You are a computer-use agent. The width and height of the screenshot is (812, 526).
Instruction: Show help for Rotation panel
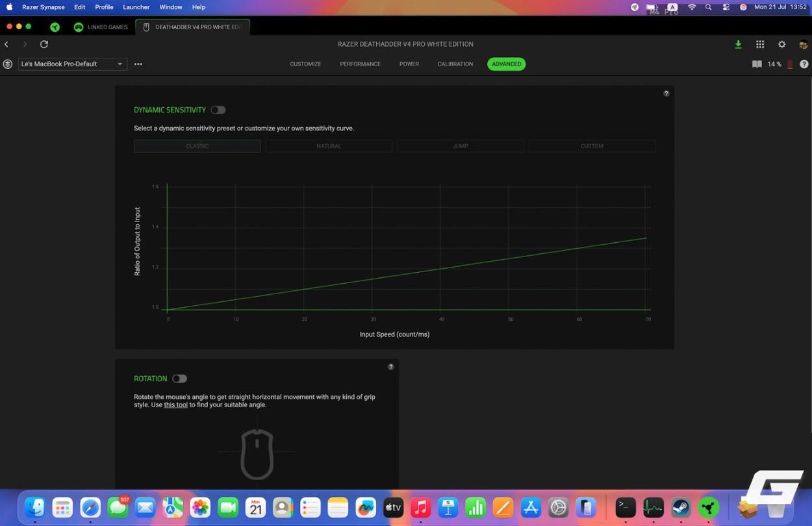coord(391,367)
